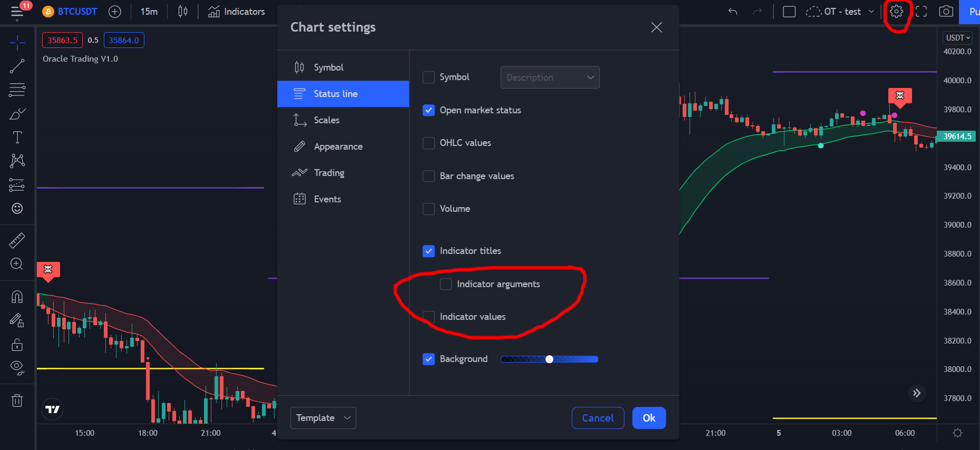Take a chart snapshot with camera icon
Screen dimensions: 980x450
(x=946, y=12)
